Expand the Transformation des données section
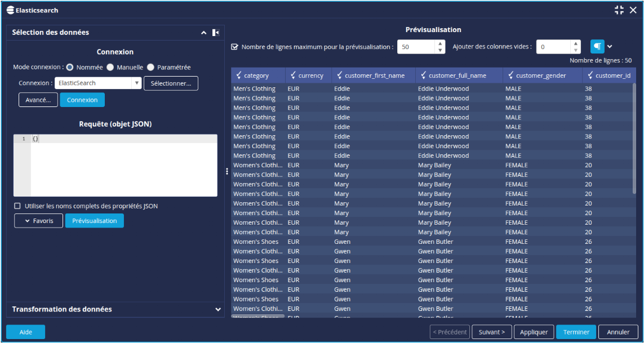The image size is (644, 343). pyautogui.click(x=218, y=309)
